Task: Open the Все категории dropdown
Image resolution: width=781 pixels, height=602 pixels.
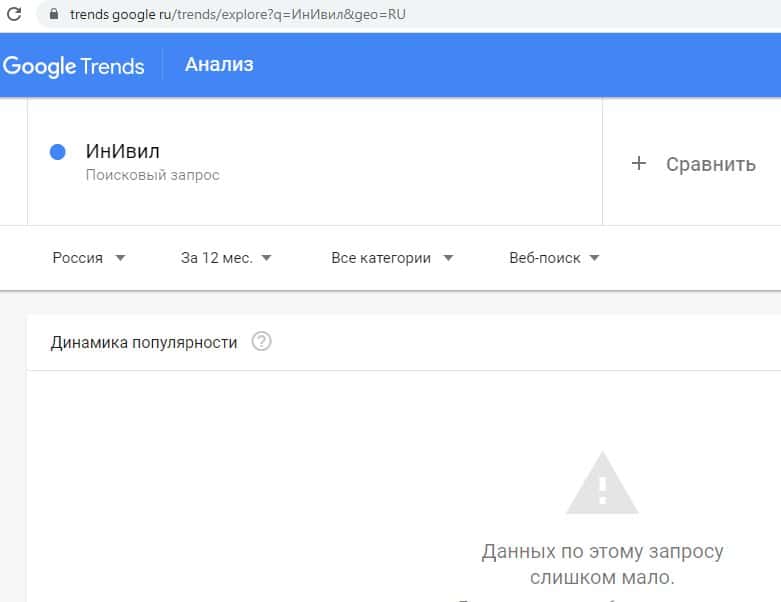Action: click(x=392, y=258)
